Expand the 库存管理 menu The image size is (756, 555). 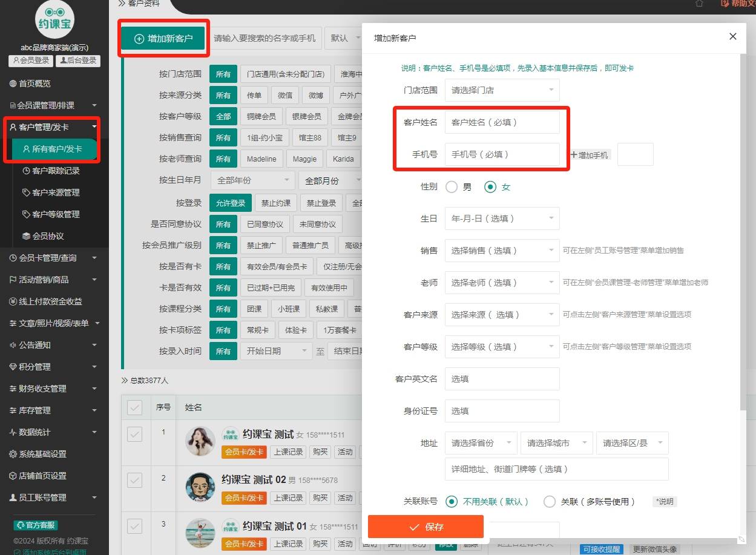53,410
